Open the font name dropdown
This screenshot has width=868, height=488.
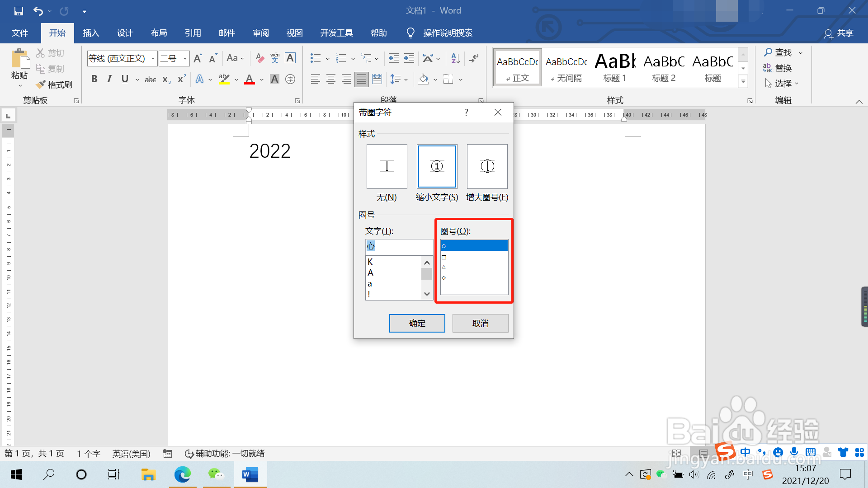coord(153,58)
